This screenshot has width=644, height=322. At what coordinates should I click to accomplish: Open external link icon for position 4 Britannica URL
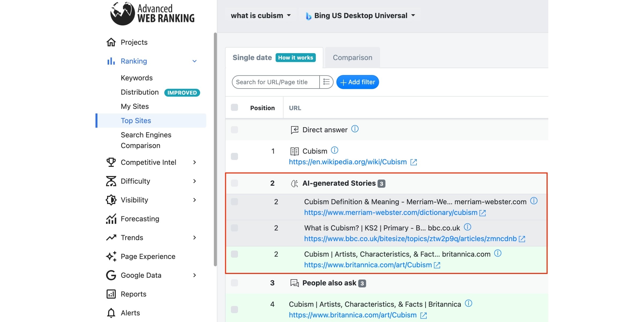(424, 315)
